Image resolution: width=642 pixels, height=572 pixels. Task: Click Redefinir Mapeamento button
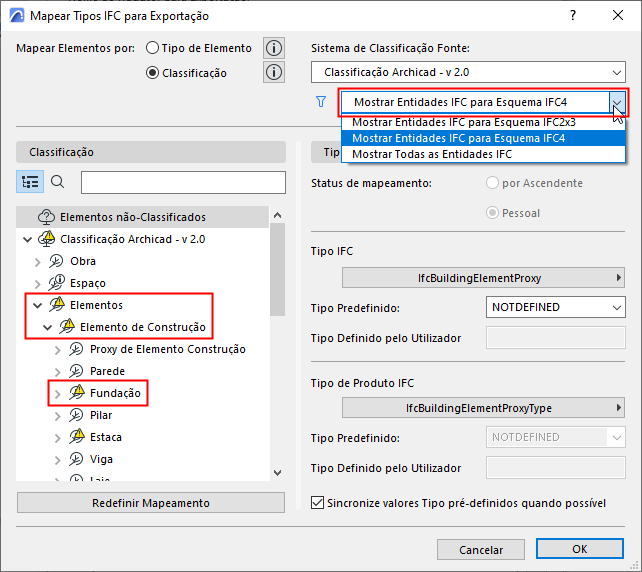pyautogui.click(x=151, y=503)
